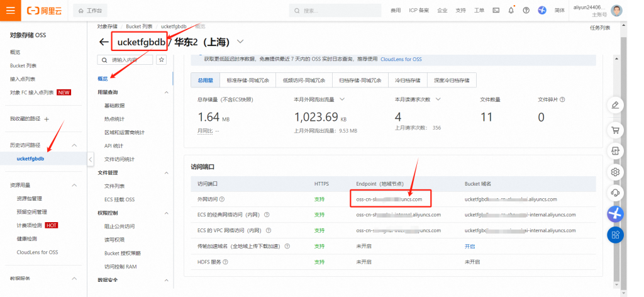Open ICP 备案 menu item
The height and width of the screenshot is (297, 644).
point(419,11)
